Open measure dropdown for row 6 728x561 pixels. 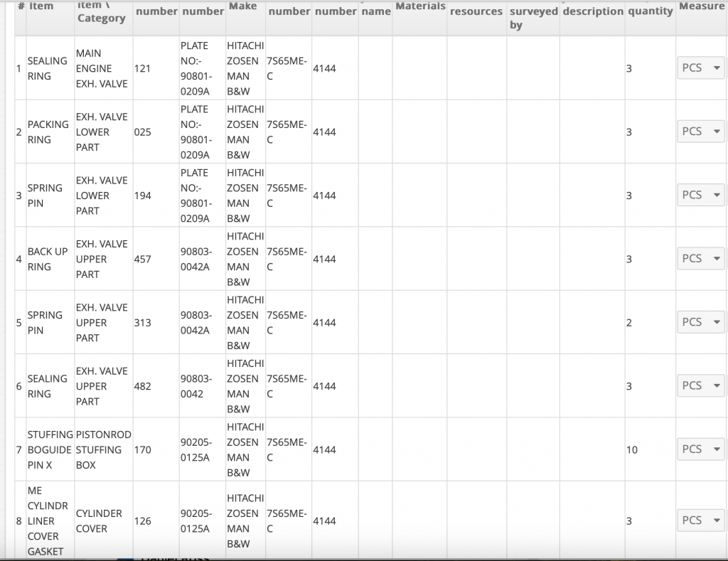[x=700, y=385]
